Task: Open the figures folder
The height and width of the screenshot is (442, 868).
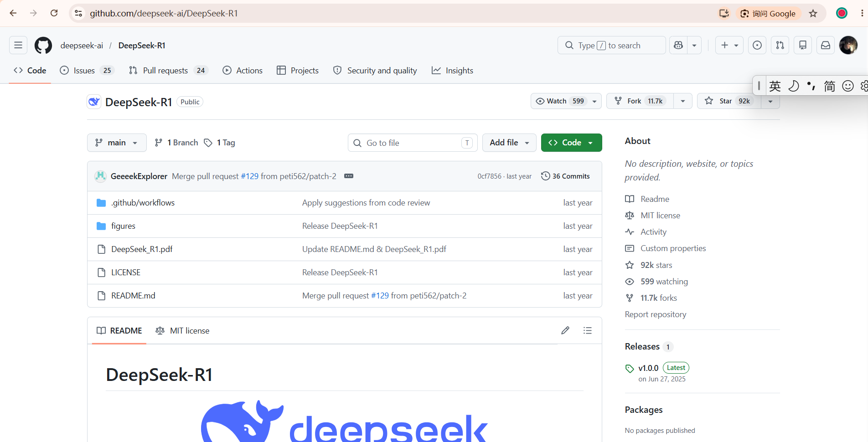Action: point(123,226)
